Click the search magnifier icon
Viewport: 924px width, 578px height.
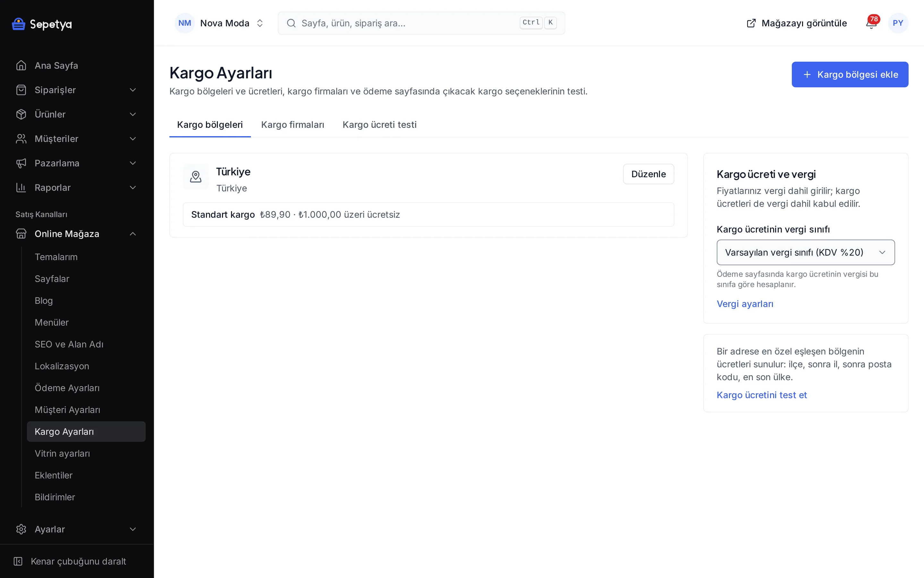point(291,23)
